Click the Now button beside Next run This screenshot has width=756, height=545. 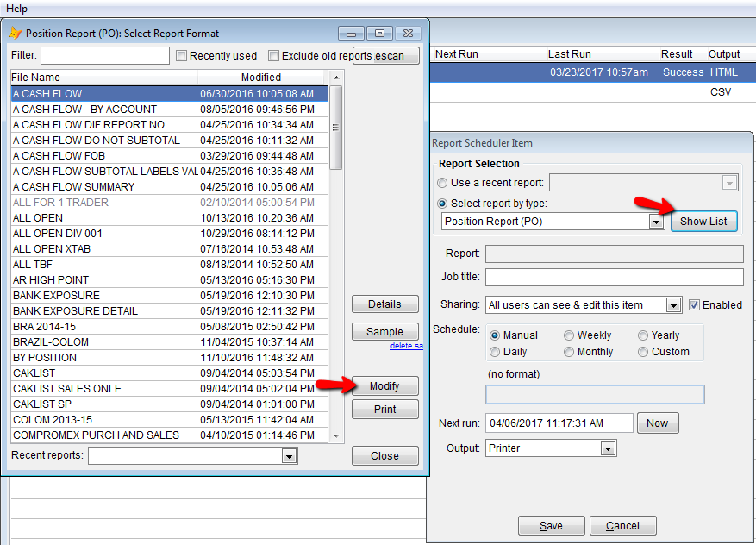point(658,423)
